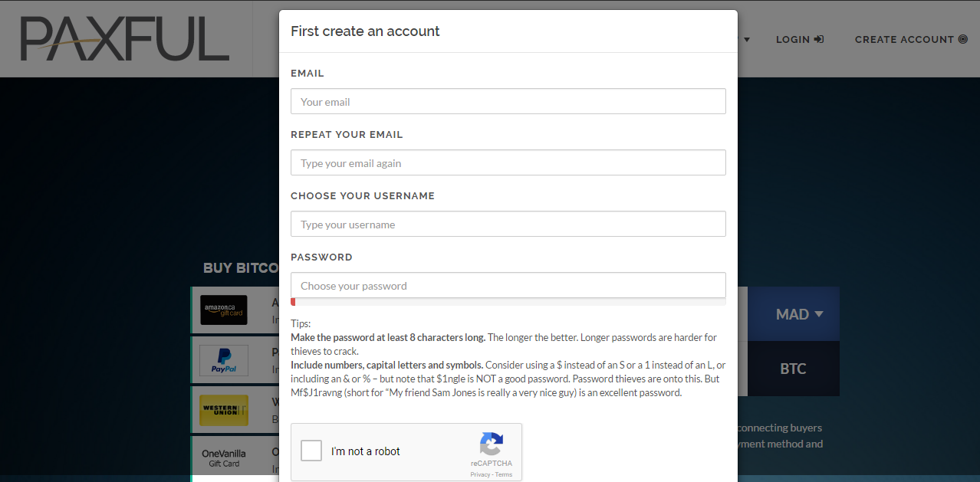This screenshot has height=482, width=980.
Task: Click the password strength indicator bar
Action: pos(508,302)
